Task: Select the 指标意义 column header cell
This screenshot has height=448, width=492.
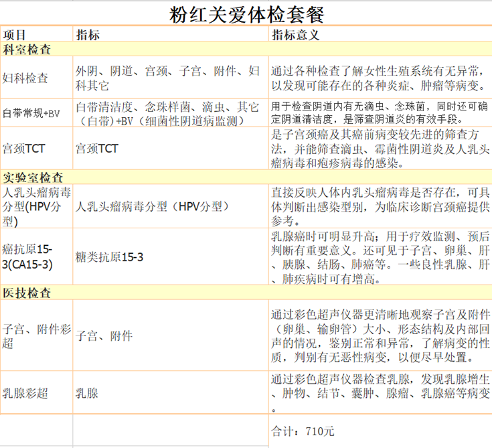Action: coord(379,35)
